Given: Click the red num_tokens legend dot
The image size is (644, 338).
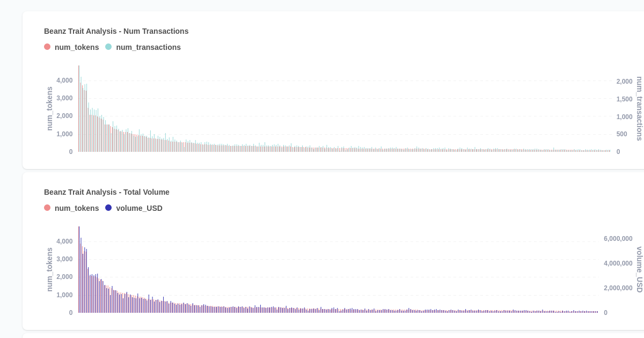Looking at the screenshot, I should [x=47, y=47].
